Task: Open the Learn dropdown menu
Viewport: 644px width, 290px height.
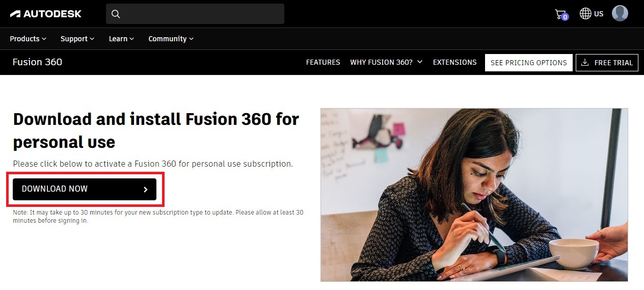Action: point(121,39)
